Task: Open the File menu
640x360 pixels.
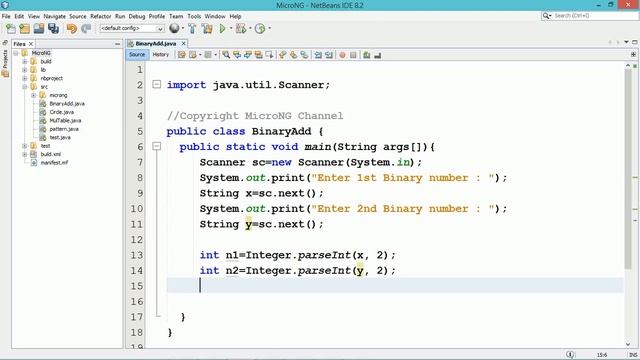Action: (x=6, y=16)
